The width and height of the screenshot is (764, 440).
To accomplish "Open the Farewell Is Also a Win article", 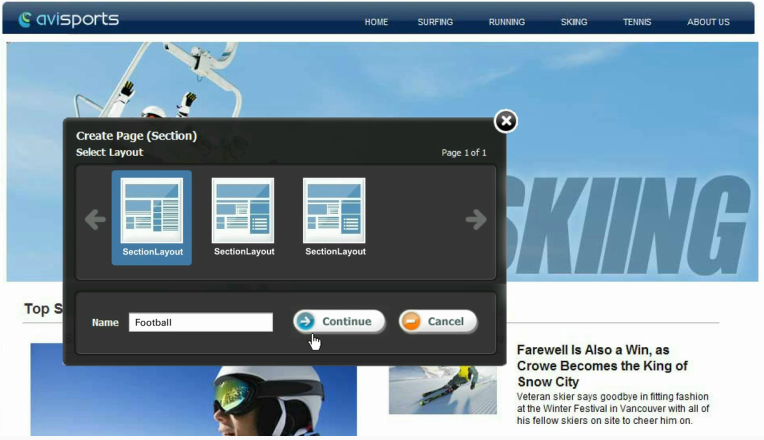I will 602,365.
